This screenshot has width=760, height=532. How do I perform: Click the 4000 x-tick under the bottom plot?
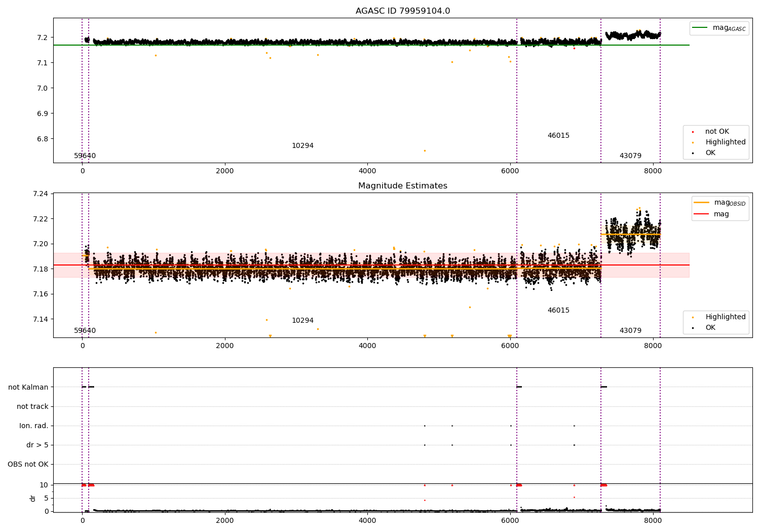click(x=367, y=521)
